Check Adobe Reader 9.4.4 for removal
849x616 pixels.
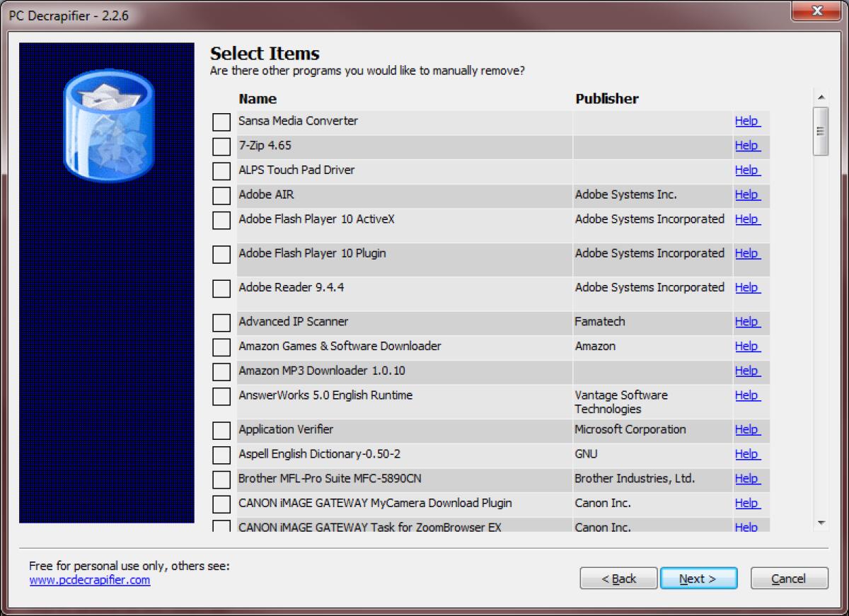pyautogui.click(x=220, y=288)
